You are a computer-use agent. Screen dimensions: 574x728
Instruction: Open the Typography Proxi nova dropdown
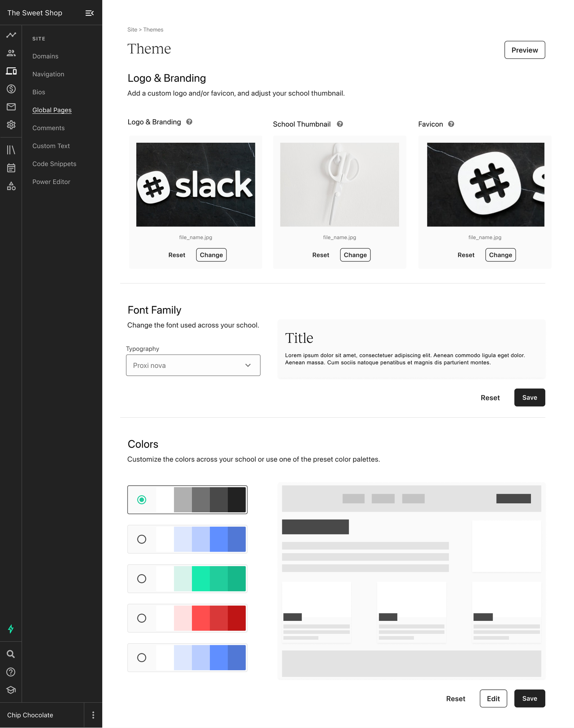(x=193, y=365)
